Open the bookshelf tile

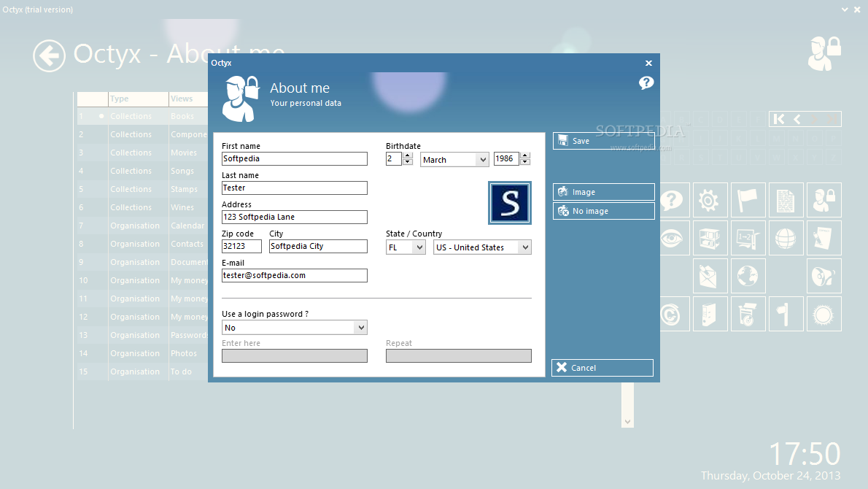pyautogui.click(x=710, y=238)
